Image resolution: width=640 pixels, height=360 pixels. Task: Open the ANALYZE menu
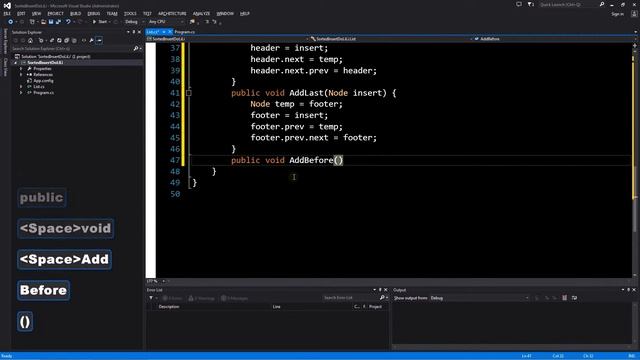(x=201, y=13)
